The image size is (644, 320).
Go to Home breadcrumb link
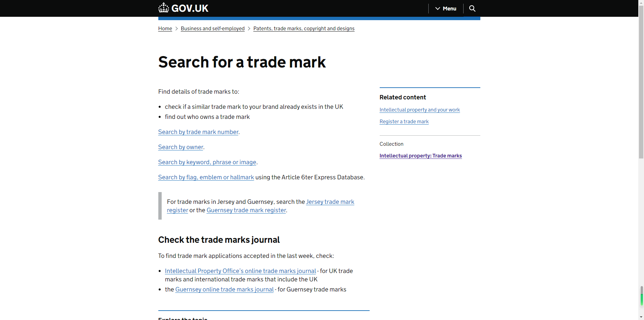coord(165,29)
